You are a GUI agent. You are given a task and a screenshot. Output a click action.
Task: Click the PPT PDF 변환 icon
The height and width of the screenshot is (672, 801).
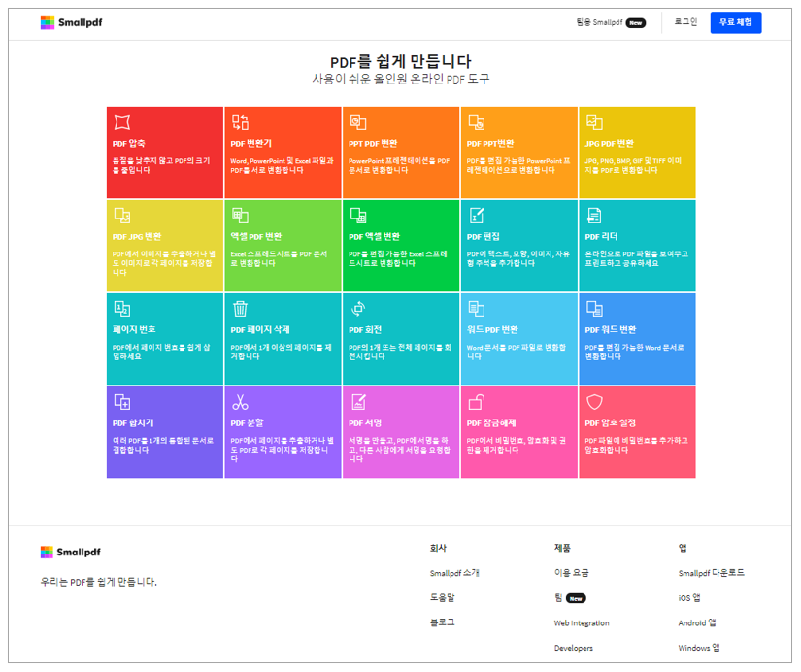click(x=358, y=122)
